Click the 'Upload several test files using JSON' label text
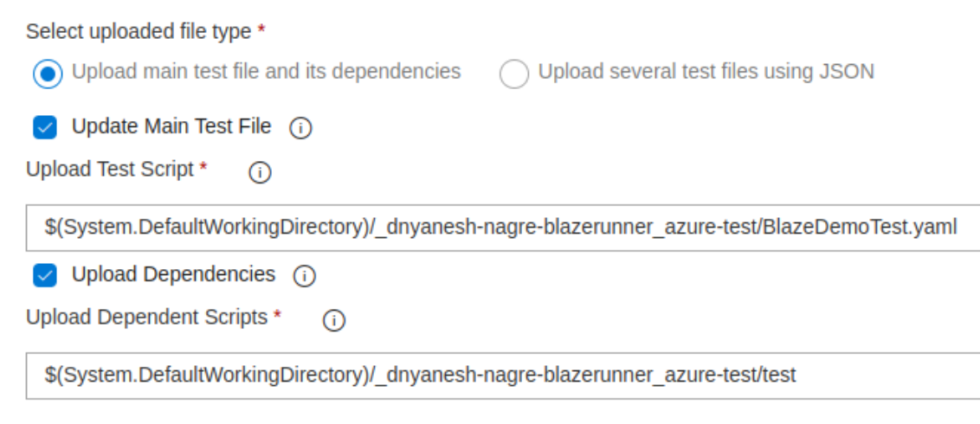 [x=706, y=71]
